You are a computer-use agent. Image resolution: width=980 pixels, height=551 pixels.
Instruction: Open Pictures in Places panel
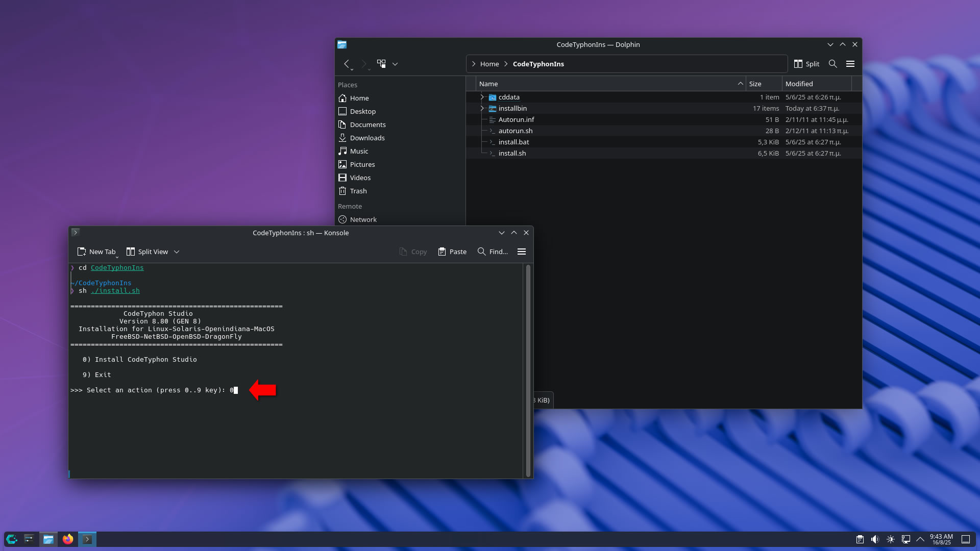400,164
